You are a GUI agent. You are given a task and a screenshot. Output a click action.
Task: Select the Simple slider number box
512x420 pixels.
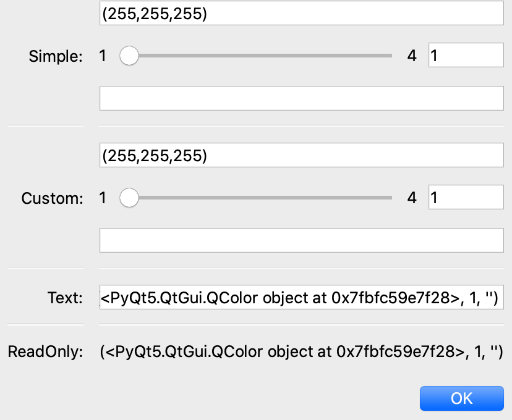coord(466,56)
